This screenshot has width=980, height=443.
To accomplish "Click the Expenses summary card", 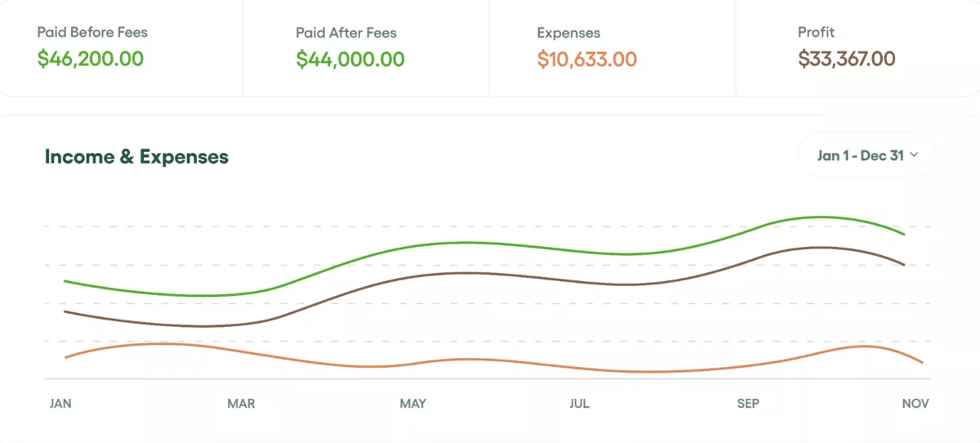I will pos(612,47).
